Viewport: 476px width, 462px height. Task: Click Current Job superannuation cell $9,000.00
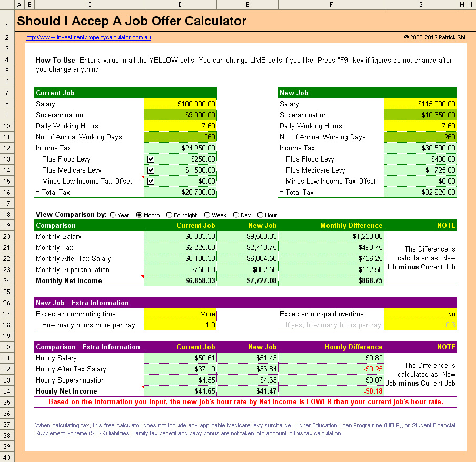(180, 115)
